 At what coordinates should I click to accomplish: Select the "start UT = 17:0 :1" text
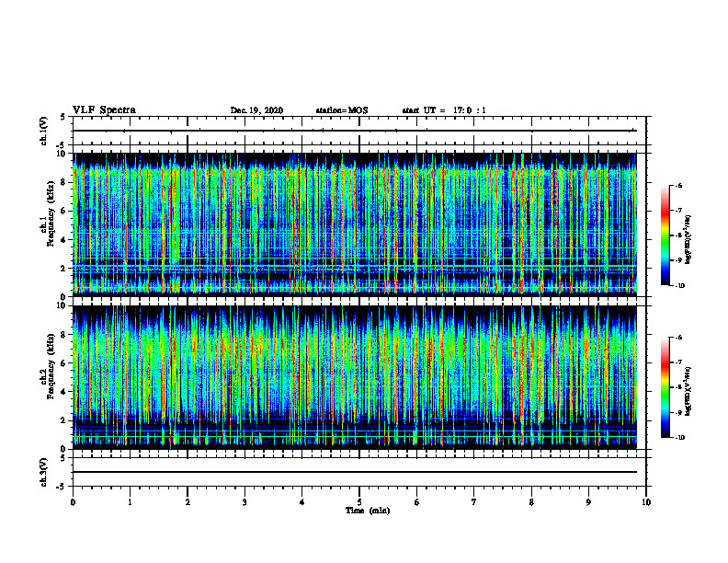pyautogui.click(x=444, y=110)
